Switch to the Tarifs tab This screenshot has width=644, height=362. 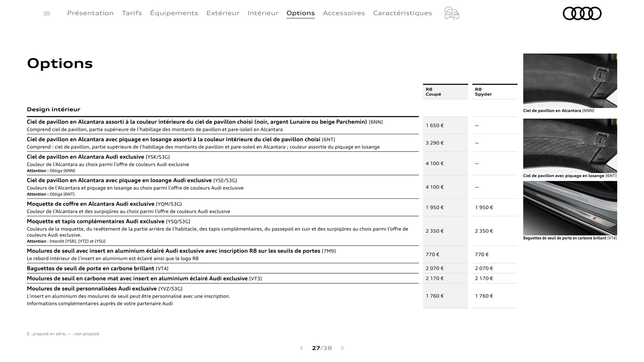(x=132, y=13)
